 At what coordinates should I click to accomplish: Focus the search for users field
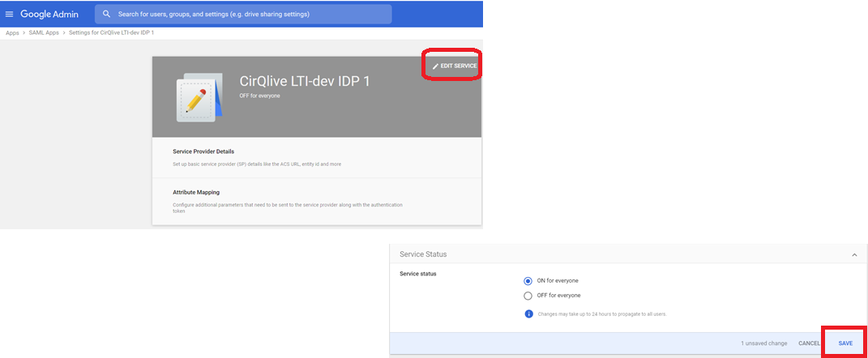pyautogui.click(x=243, y=14)
